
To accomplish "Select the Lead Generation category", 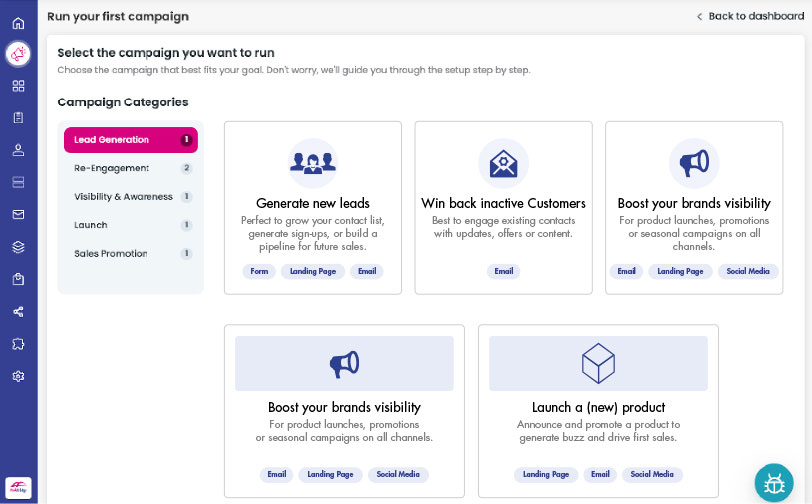I will [130, 140].
